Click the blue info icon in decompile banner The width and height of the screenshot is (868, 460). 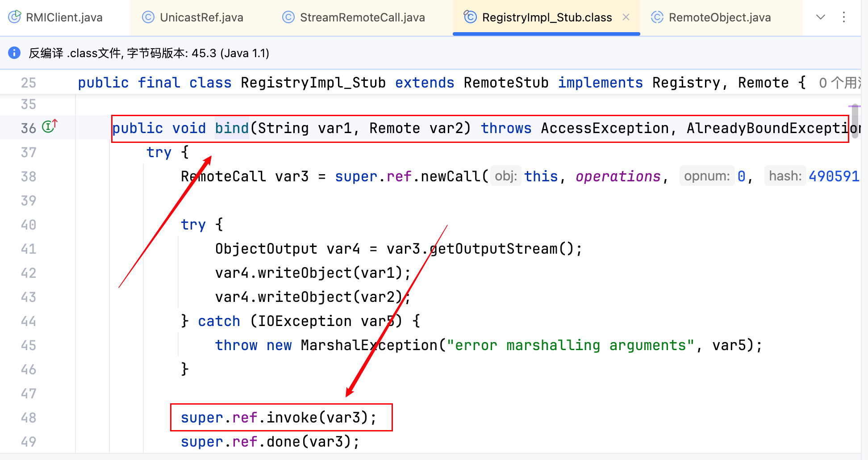(x=14, y=53)
